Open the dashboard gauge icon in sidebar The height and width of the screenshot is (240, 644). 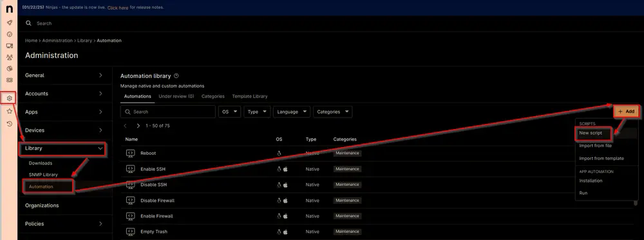pyautogui.click(x=10, y=34)
